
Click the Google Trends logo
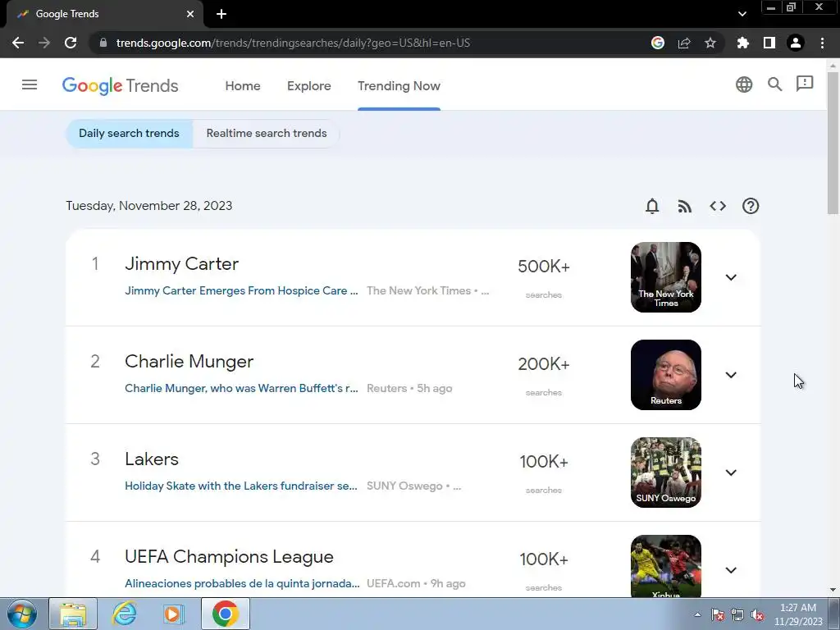[x=120, y=85]
